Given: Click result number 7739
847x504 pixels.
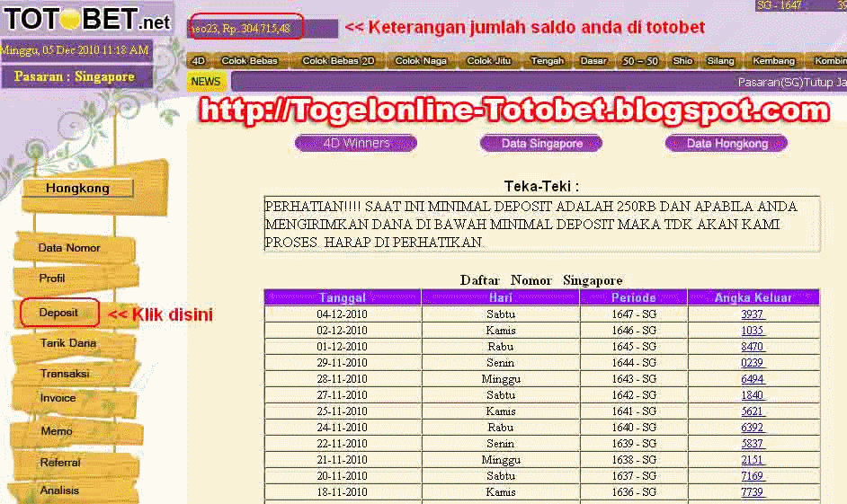Looking at the screenshot, I should tap(753, 492).
